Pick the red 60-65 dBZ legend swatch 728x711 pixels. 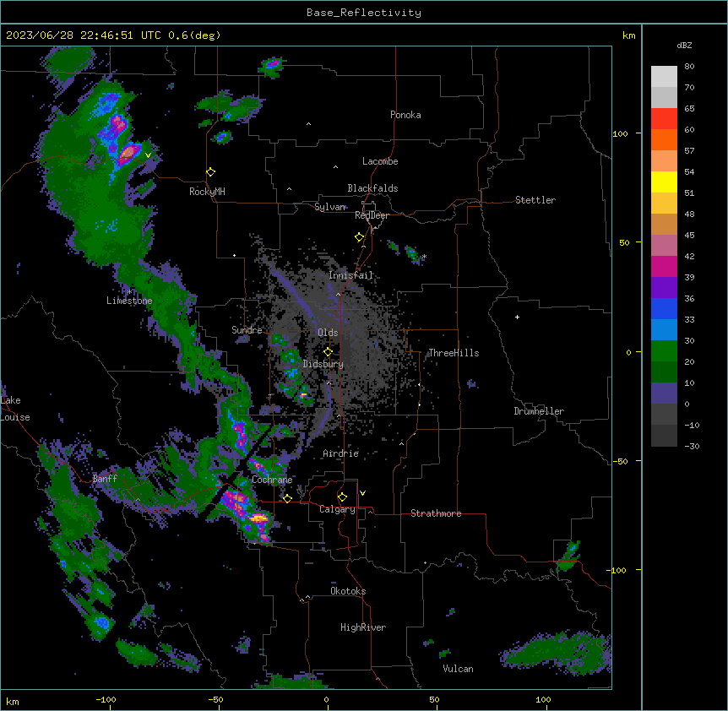click(x=664, y=119)
